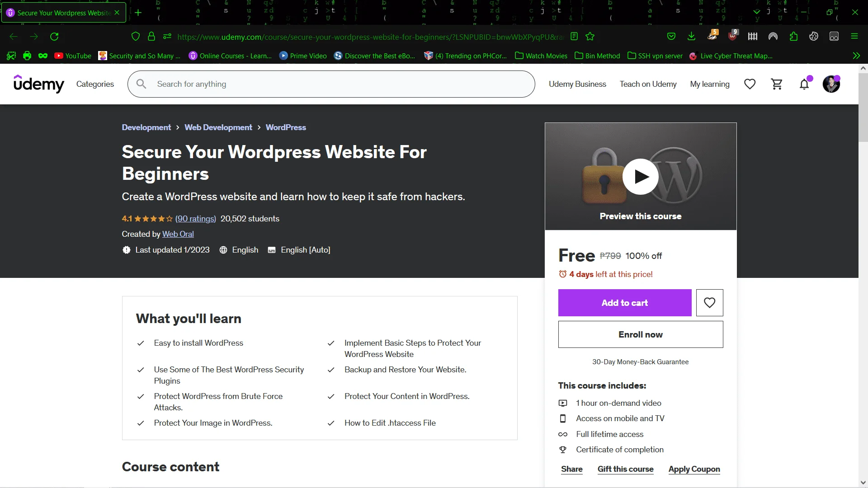The image size is (868, 488).
Task: Click Enroll now button
Action: coord(641,334)
